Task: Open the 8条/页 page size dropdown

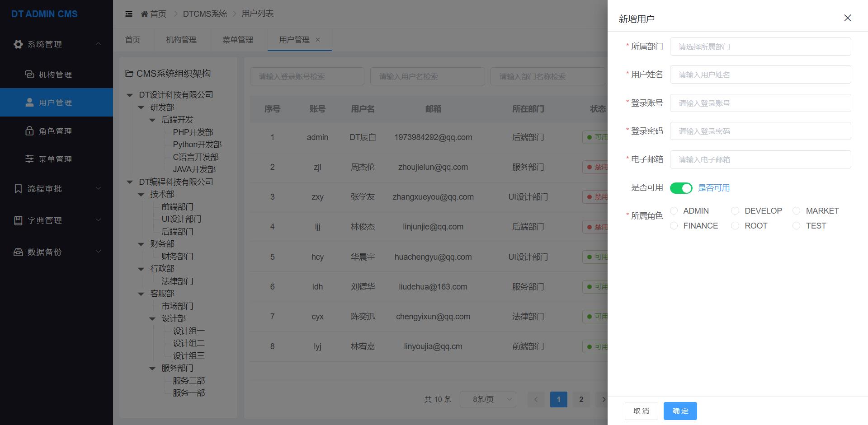Action: (488, 399)
